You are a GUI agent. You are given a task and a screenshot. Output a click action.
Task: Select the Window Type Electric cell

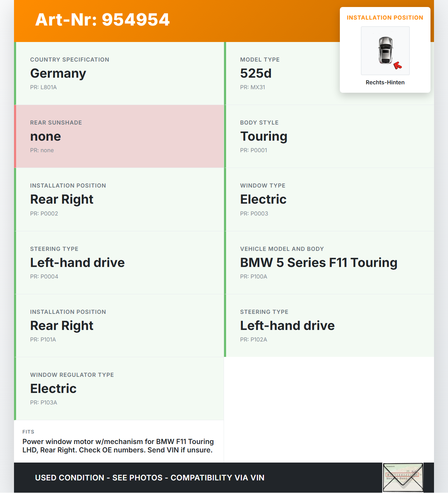tap(329, 199)
